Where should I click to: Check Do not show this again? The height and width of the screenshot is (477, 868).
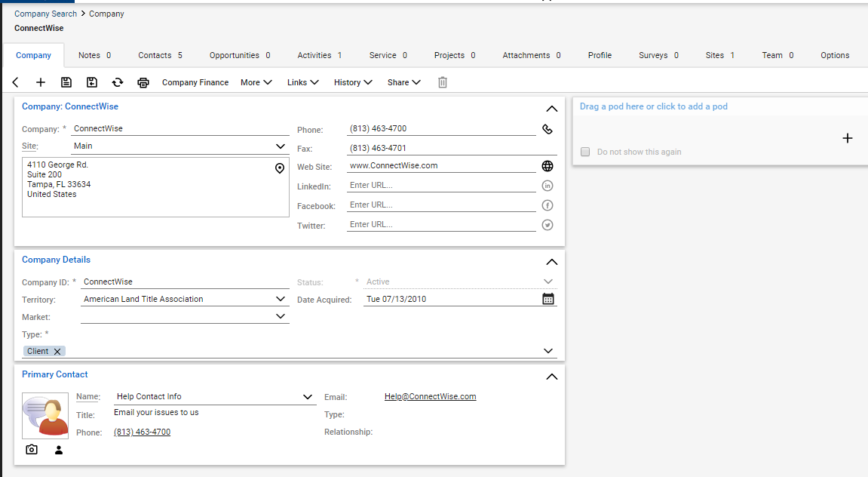pyautogui.click(x=585, y=152)
